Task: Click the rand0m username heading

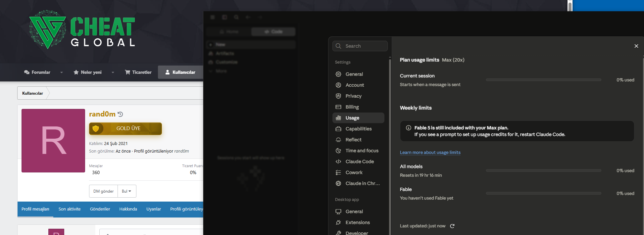Action: [102, 114]
